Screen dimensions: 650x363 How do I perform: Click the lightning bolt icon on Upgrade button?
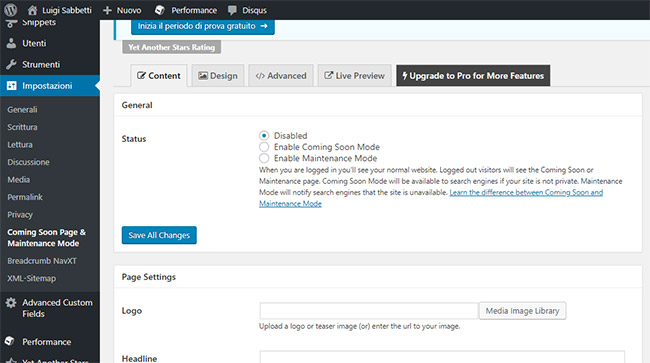pyautogui.click(x=405, y=75)
